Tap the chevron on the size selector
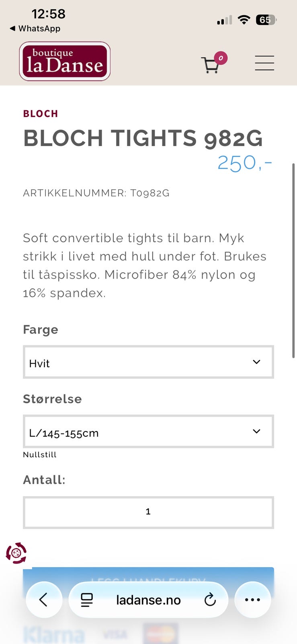The height and width of the screenshot is (644, 297). [256, 431]
